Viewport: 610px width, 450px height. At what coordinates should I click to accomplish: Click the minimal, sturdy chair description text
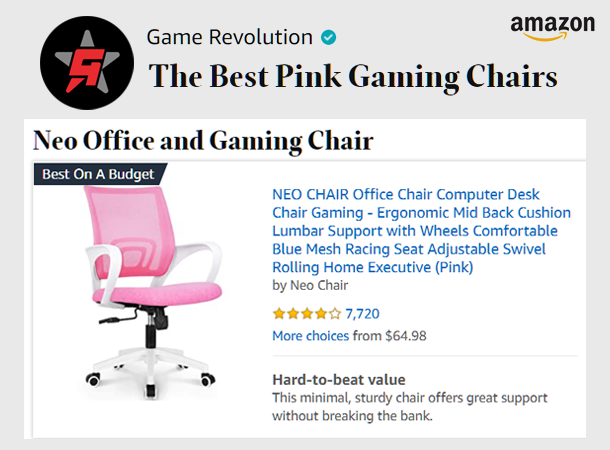click(409, 406)
